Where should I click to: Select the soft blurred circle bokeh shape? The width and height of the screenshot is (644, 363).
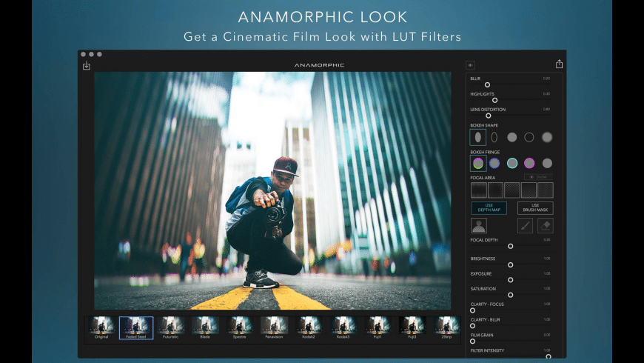coord(547,137)
